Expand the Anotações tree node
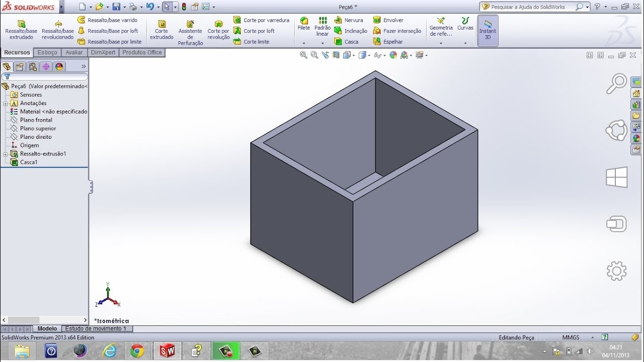 [5, 104]
